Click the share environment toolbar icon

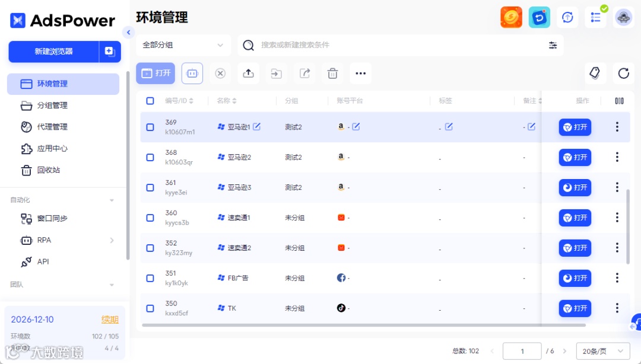pyautogui.click(x=304, y=74)
